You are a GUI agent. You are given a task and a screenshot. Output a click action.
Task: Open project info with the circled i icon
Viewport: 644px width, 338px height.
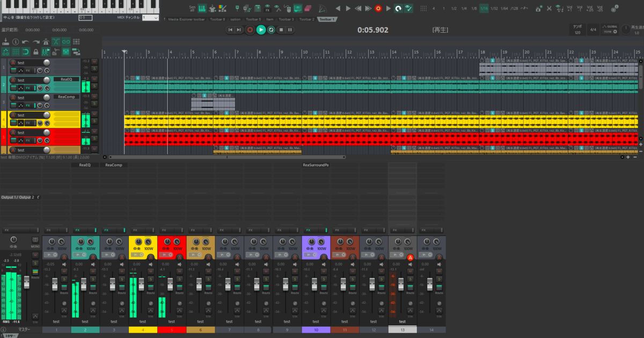(x=16, y=41)
